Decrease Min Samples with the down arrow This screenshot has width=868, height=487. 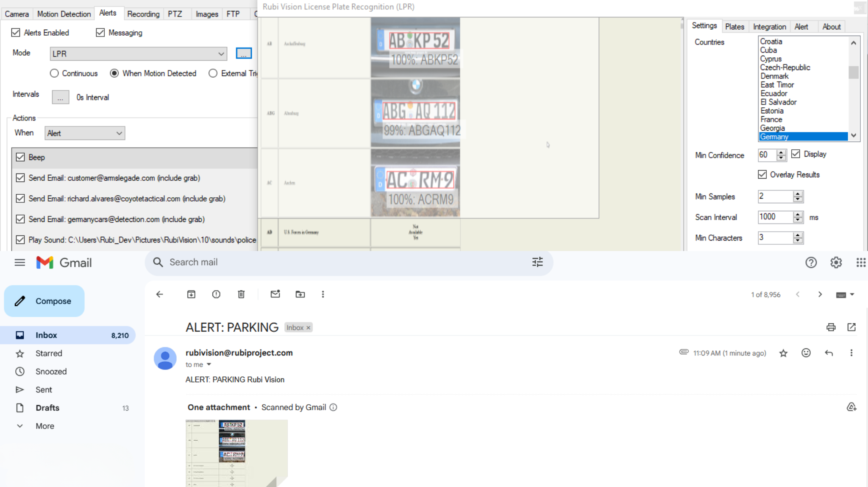[x=798, y=199]
